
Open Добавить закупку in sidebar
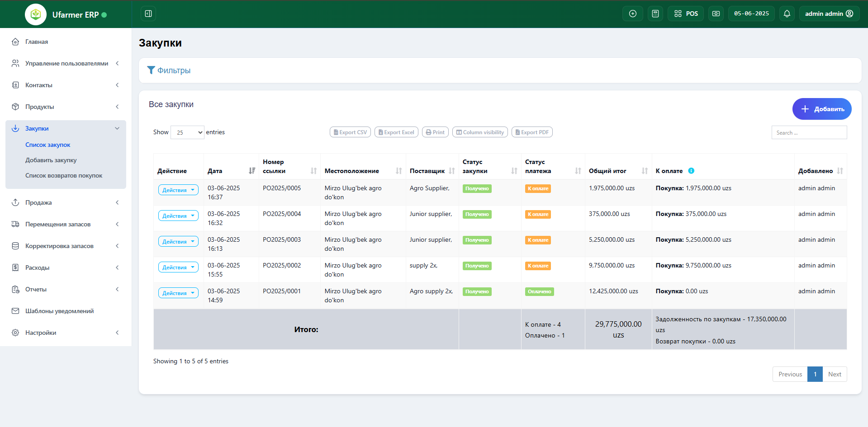[x=51, y=160]
